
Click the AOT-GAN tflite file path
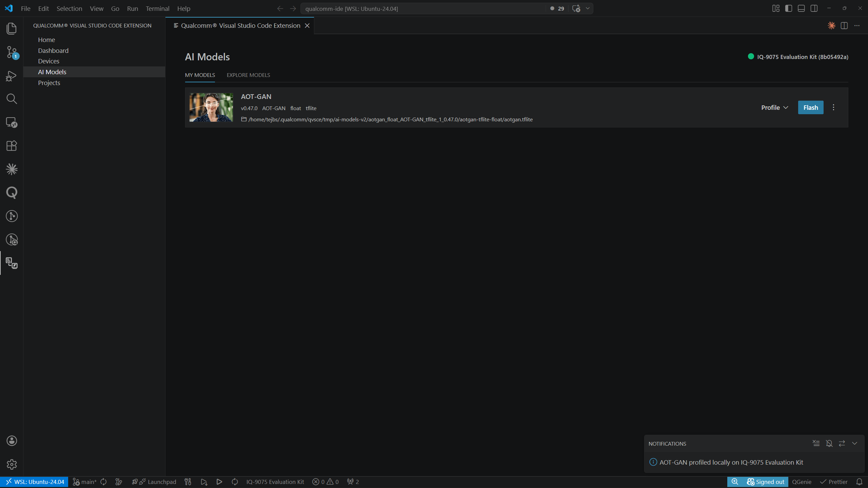[390, 119]
